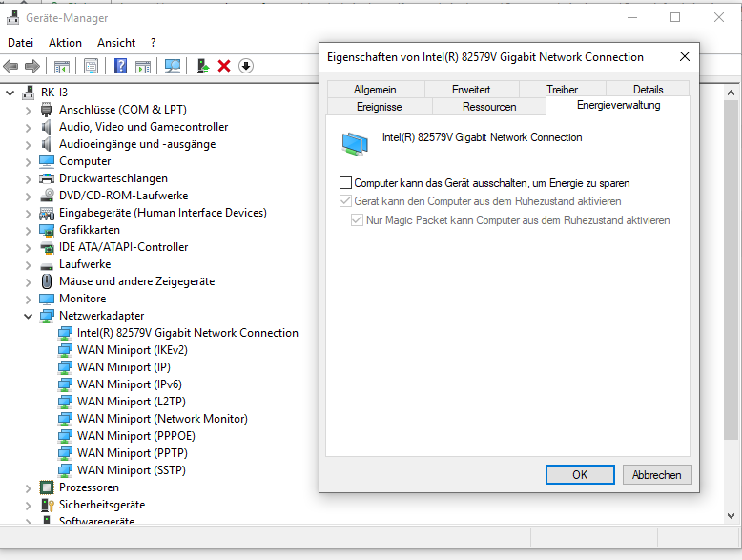Click the disable device down-arrow icon
This screenshot has width=742, height=560.
coord(246,66)
